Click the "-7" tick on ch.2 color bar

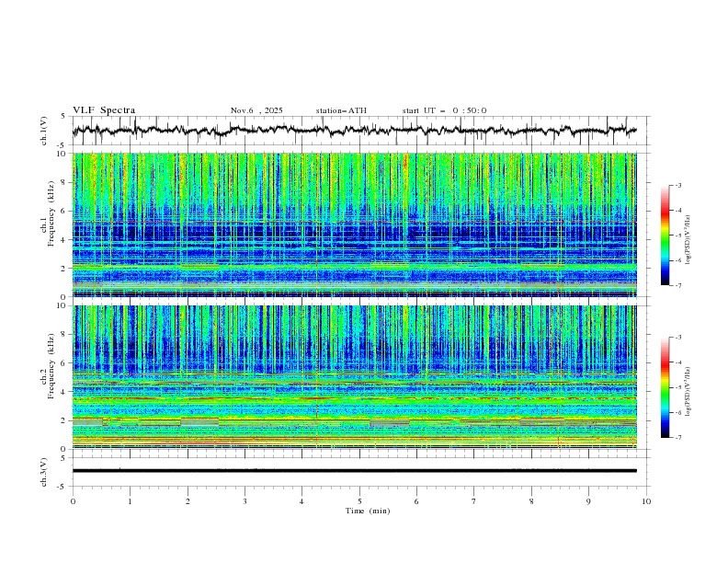(x=677, y=437)
